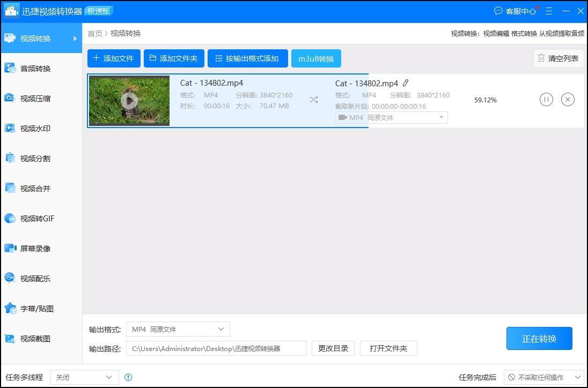Open the hamburger main menu
Viewport: 588px width, 388px height.
click(x=549, y=11)
